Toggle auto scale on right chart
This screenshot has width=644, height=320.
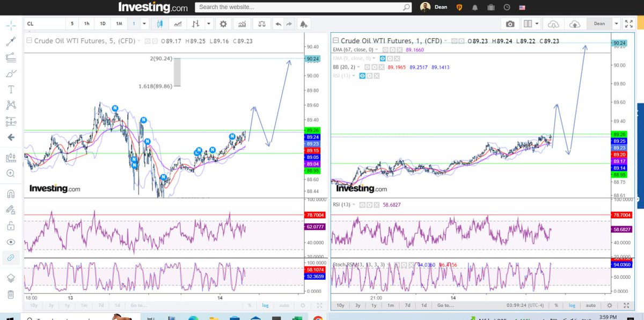tap(590, 305)
